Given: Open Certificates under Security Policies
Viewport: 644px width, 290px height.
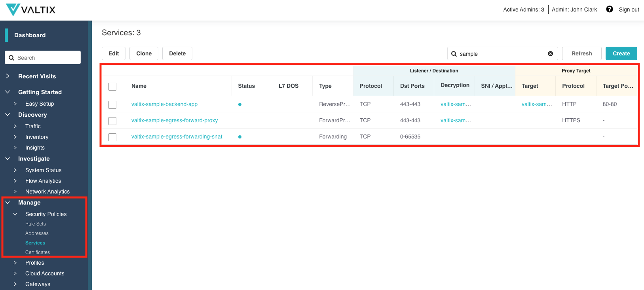Looking at the screenshot, I should 38,252.
